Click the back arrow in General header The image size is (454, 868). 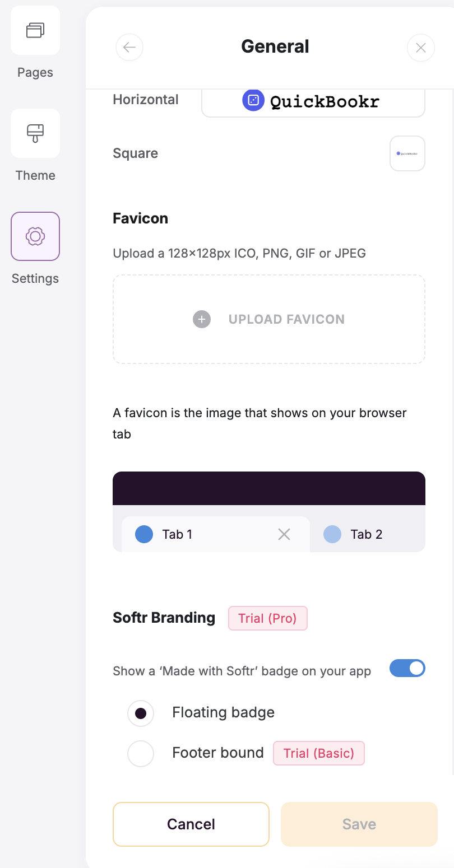coord(129,48)
